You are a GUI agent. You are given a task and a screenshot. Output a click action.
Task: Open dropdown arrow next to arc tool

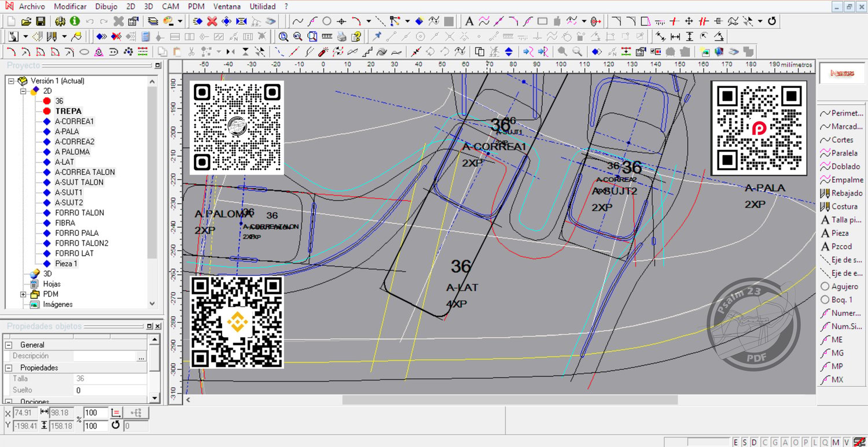click(369, 21)
